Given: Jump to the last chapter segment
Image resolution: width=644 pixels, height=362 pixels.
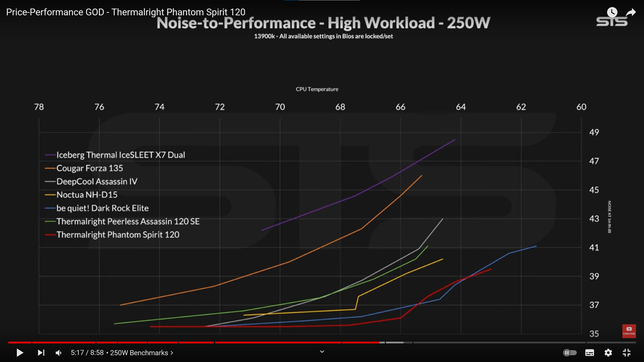Looking at the screenshot, I should pyautogui.click(x=611, y=342).
